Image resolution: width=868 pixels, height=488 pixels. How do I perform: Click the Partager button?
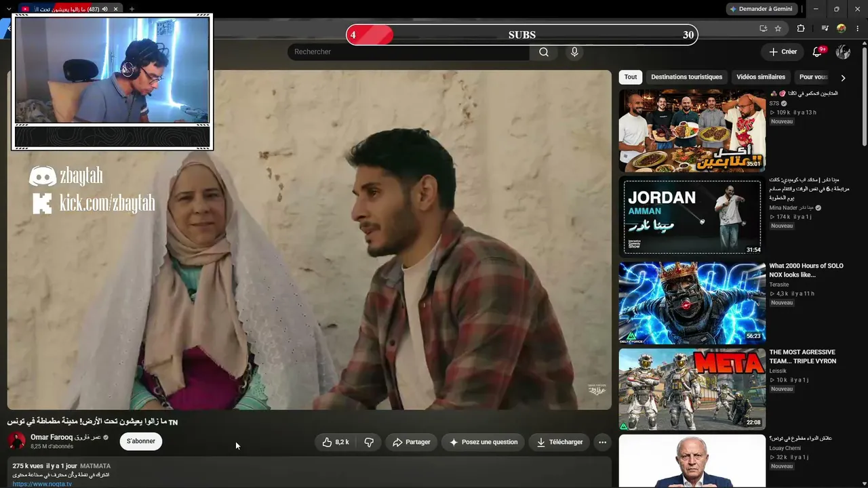coord(412,442)
